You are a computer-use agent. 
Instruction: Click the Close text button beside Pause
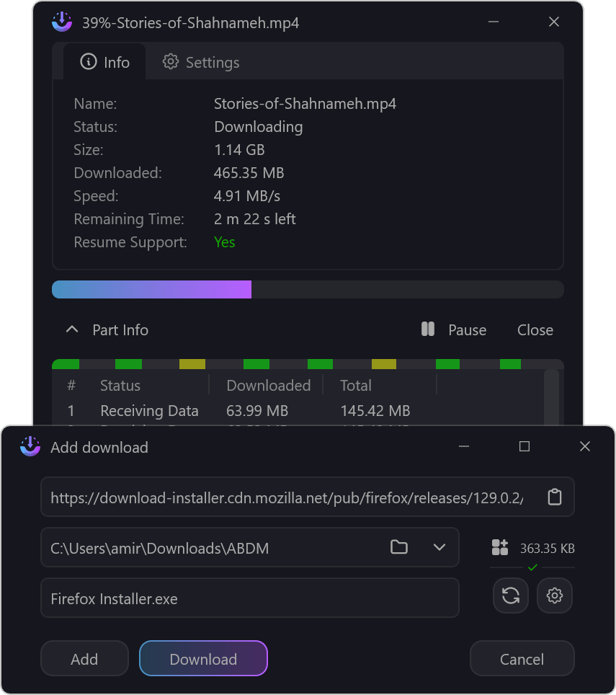(x=535, y=329)
